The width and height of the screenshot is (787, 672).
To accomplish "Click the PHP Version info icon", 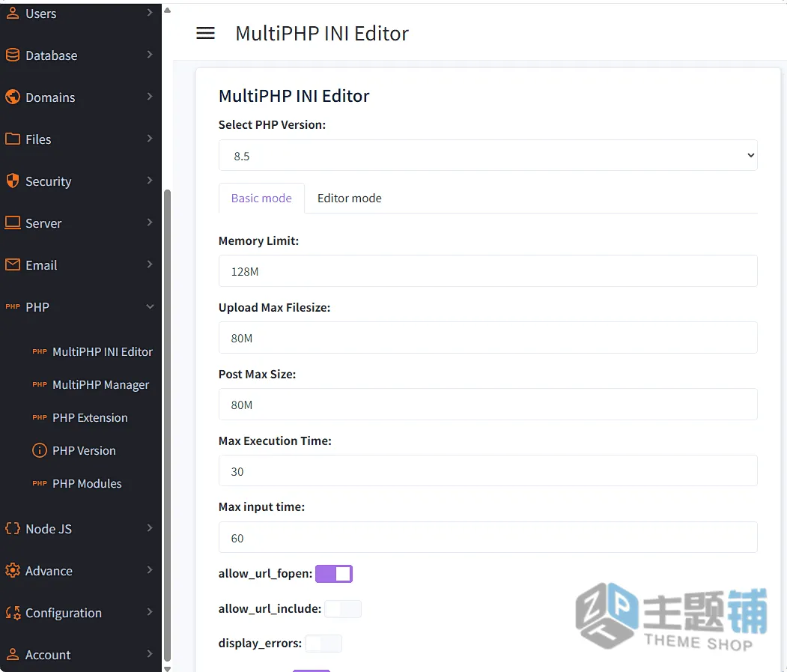I will (40, 450).
